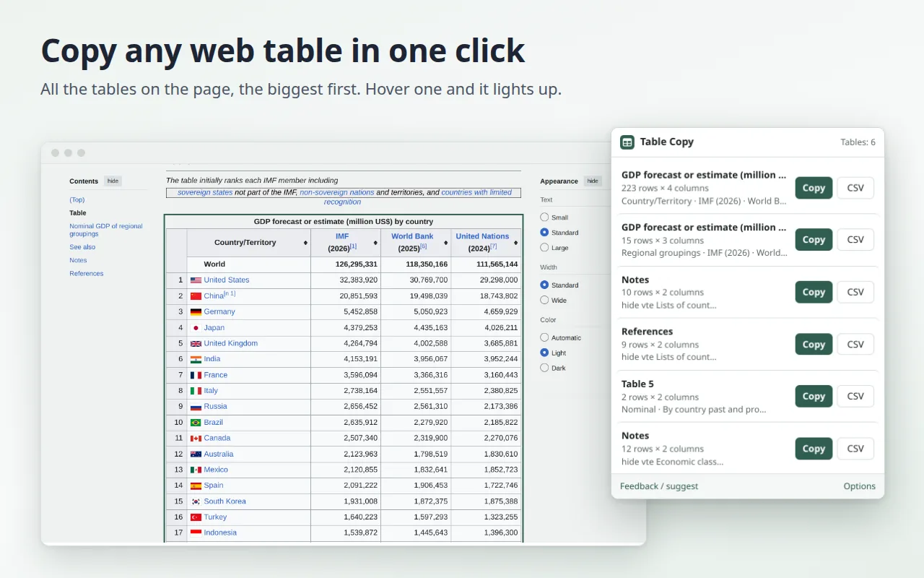
Task: Select Small text size radio button
Action: [544, 217]
